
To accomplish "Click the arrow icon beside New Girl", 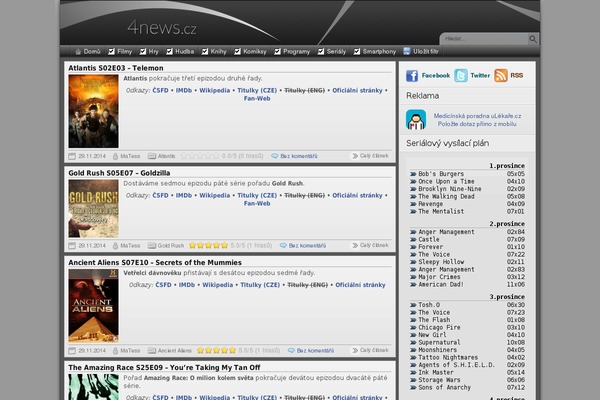I will [x=413, y=335].
